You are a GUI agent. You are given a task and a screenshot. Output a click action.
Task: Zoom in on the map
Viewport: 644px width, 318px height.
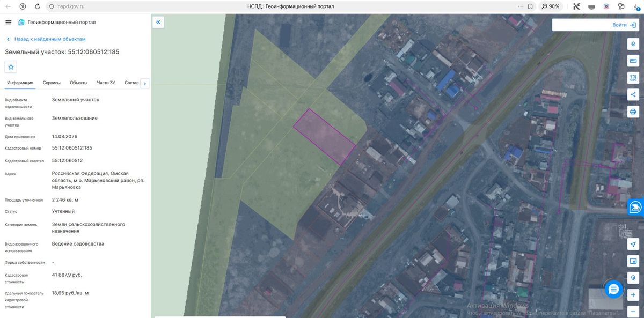(633, 295)
